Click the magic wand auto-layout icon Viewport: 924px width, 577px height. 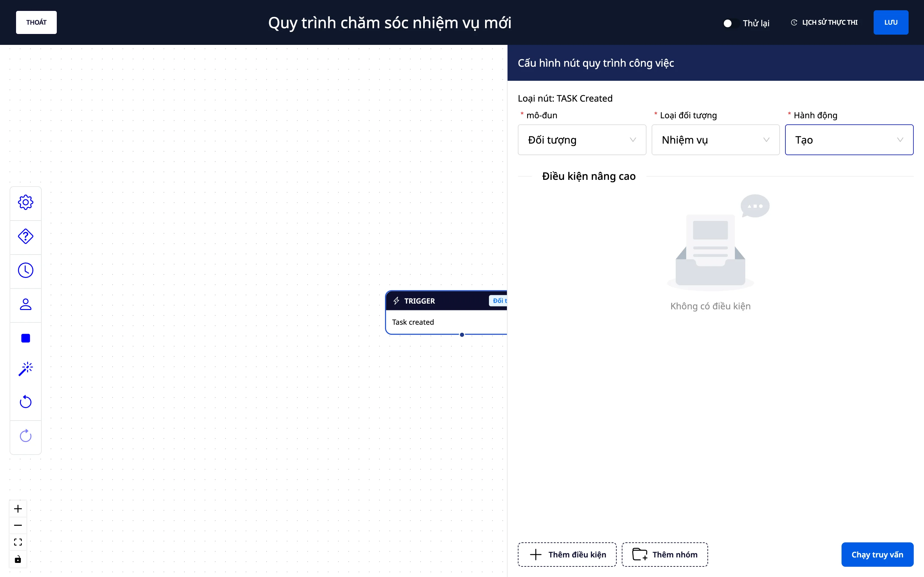26,369
